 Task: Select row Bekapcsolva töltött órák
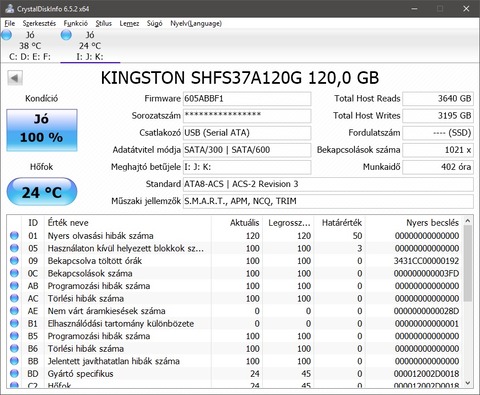tap(235, 261)
